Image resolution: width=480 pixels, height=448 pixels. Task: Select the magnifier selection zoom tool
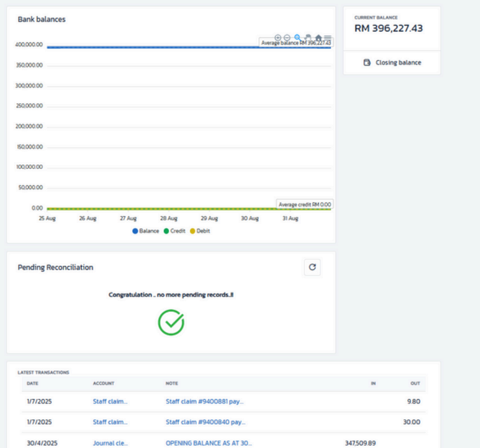click(x=297, y=37)
